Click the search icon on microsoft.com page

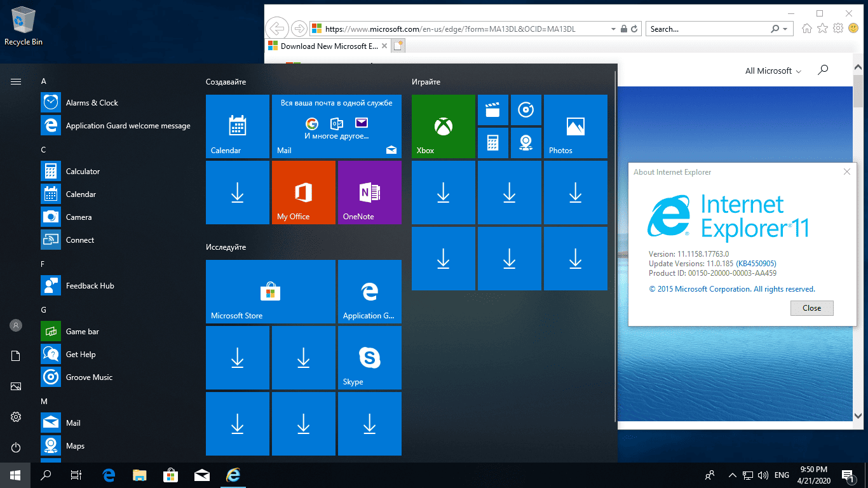[823, 70]
